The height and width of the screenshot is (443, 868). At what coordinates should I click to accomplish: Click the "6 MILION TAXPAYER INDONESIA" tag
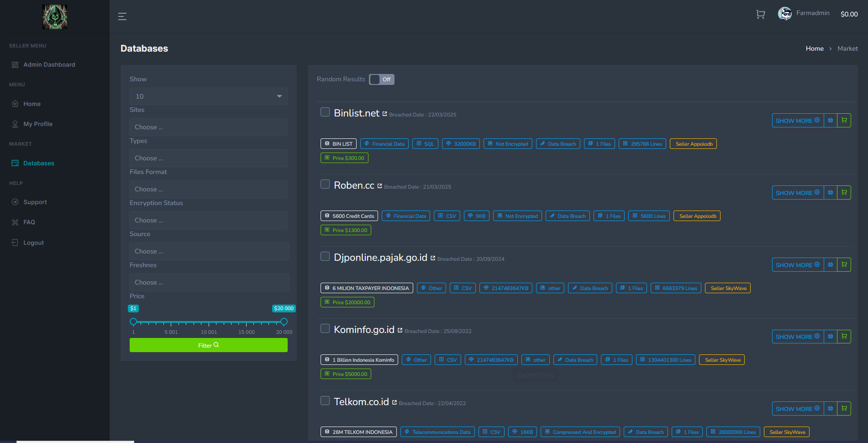(x=367, y=288)
